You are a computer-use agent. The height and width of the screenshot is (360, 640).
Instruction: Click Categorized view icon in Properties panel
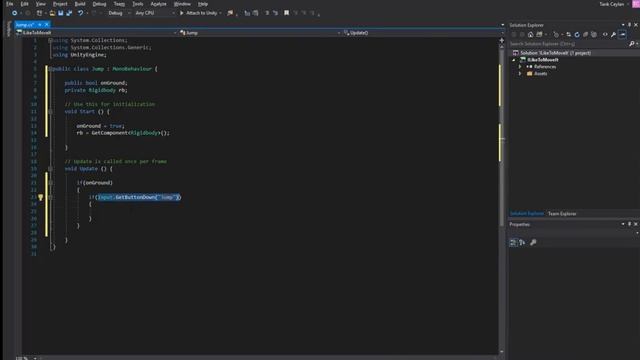tap(513, 242)
